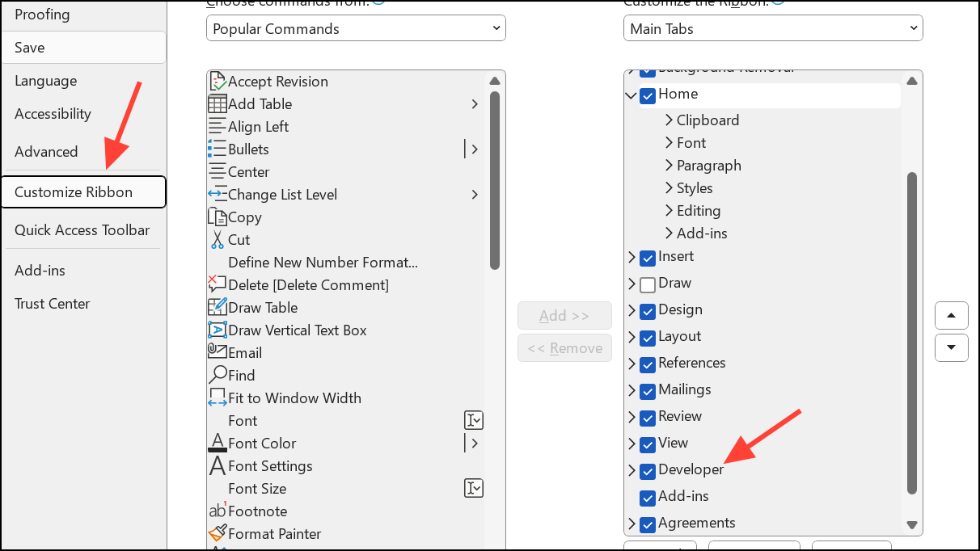Pick the Footnote command

(259, 511)
